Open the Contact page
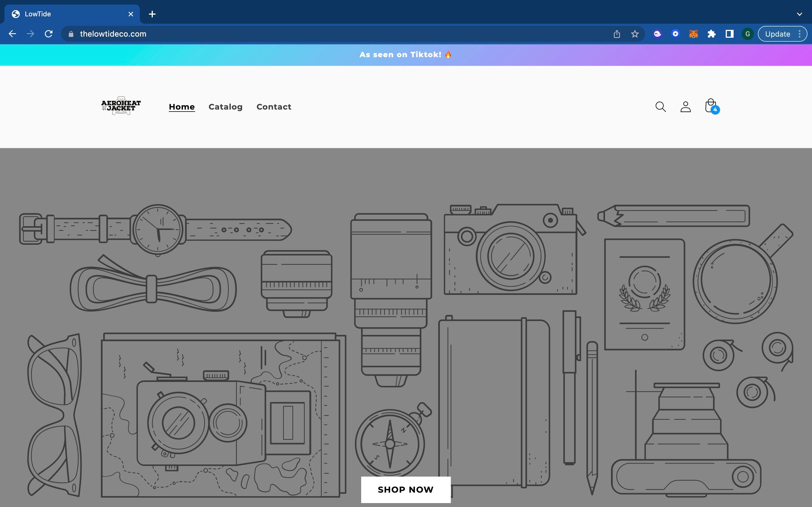The width and height of the screenshot is (812, 507). pos(273,107)
